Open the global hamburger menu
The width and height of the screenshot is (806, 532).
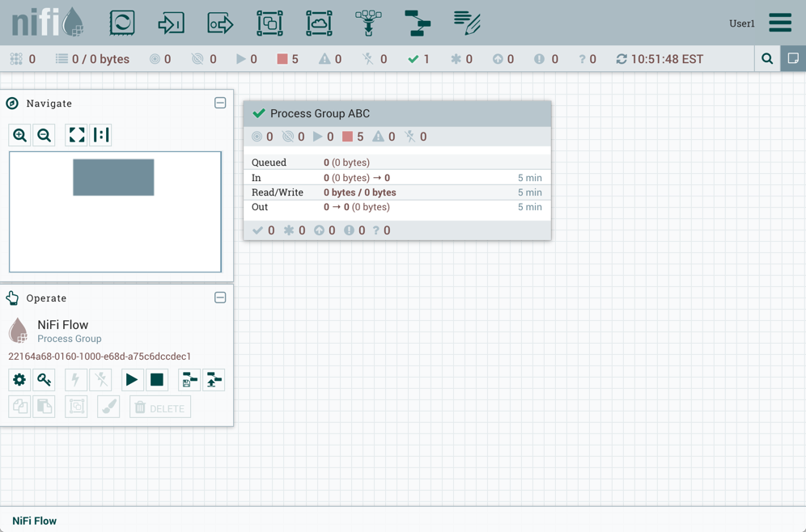coord(780,23)
